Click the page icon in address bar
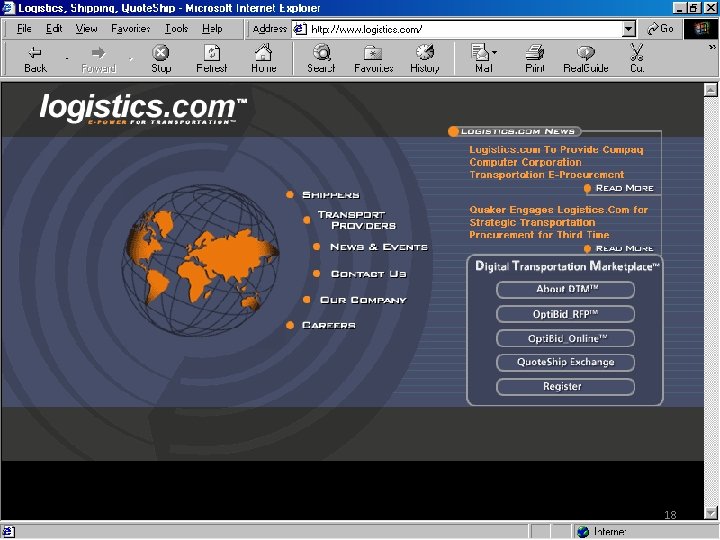 pyautogui.click(x=300, y=29)
